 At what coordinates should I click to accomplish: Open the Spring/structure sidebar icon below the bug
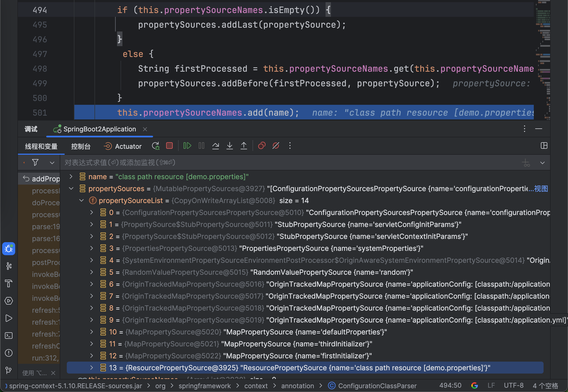(9, 266)
